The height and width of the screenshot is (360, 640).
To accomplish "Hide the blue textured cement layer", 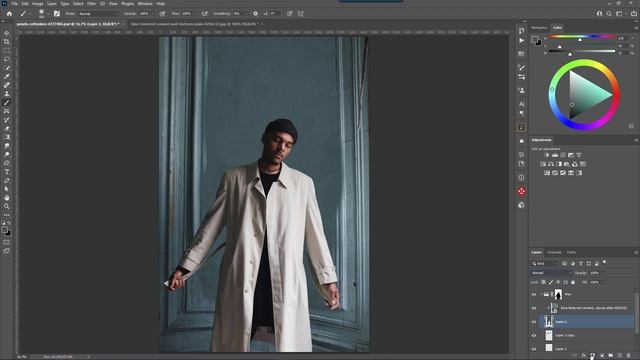I will tap(533, 308).
